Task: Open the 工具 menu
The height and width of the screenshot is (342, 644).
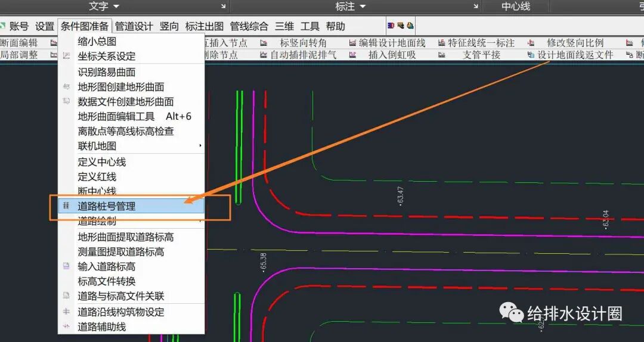Action: point(309,26)
